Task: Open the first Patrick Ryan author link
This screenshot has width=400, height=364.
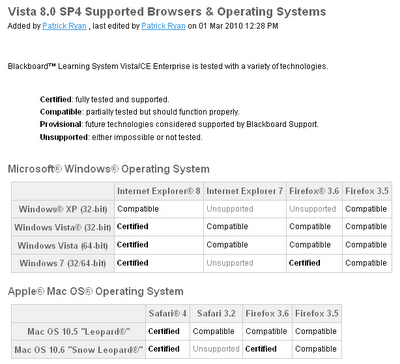Action: [64, 26]
